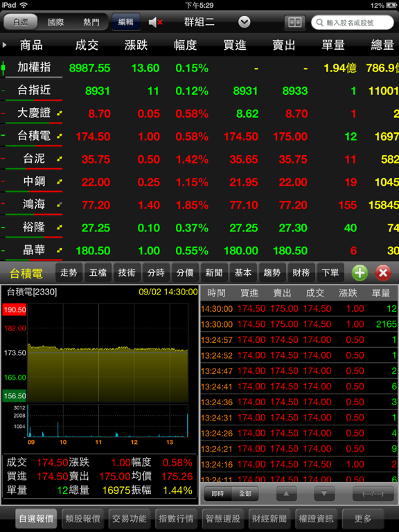Viewport: 399px width, 532px height.
Task: Open the 更多 more tab
Action: click(363, 519)
